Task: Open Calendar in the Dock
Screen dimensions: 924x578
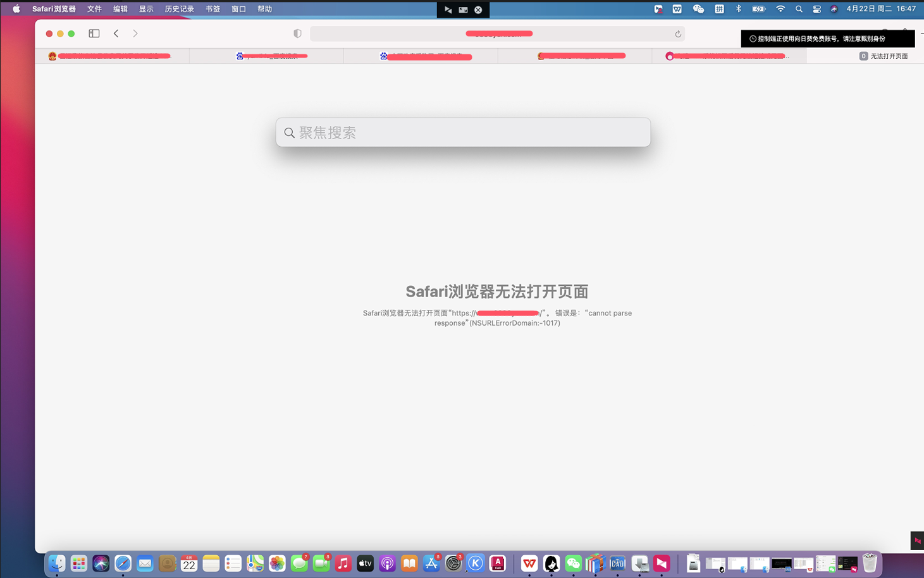Action: (189, 563)
